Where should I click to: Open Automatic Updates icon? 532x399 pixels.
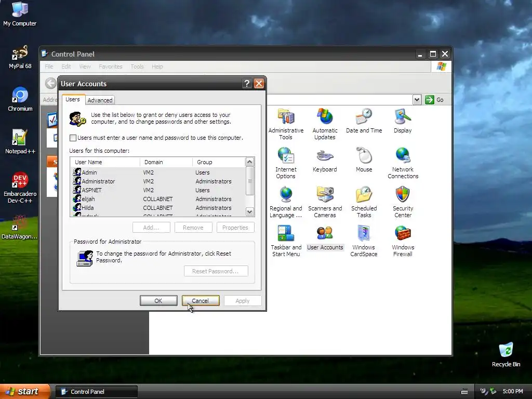coord(325,124)
